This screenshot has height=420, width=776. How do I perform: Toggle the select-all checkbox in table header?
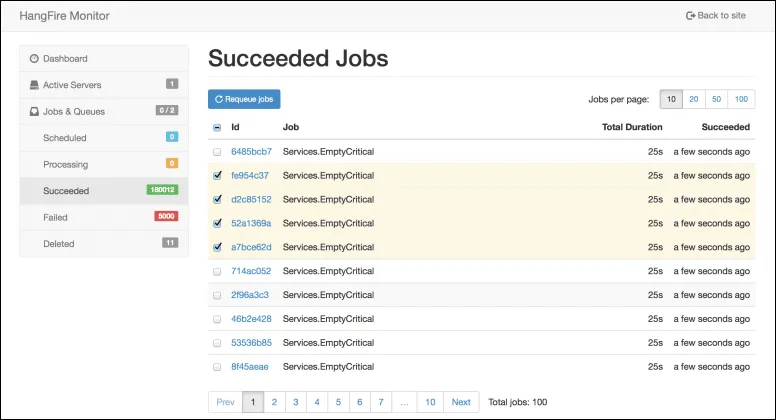[217, 128]
